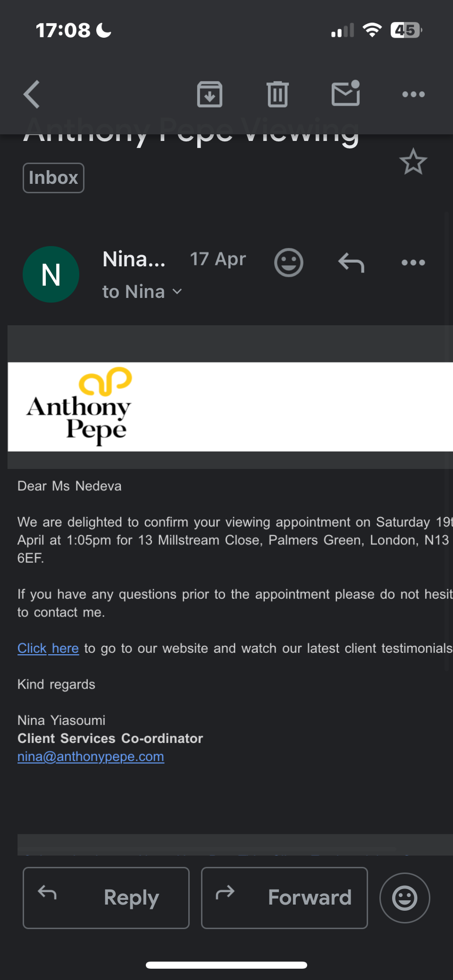
Task: Tap the reply arrow next to sender
Action: 351,263
